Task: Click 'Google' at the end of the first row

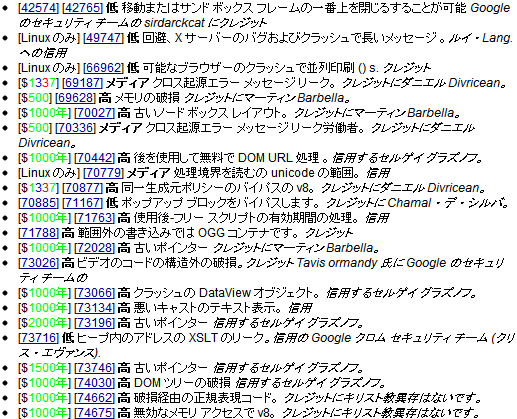Action: 490,8
